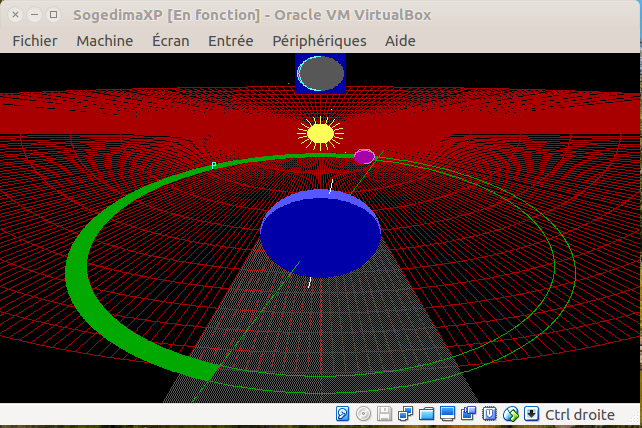The height and width of the screenshot is (428, 642).
Task: Open the Périphériques menu
Action: 319,41
